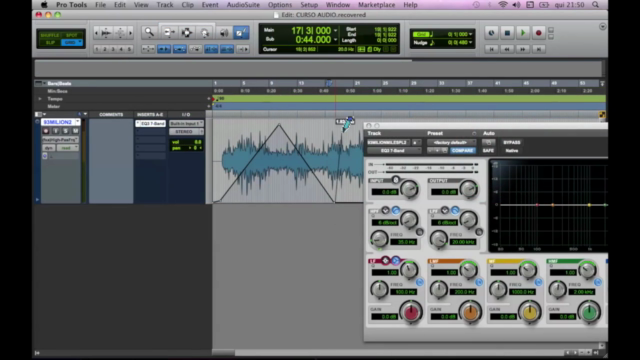The image size is (640, 360).
Task: Click the orange LMF gain knob
Action: pos(470,312)
